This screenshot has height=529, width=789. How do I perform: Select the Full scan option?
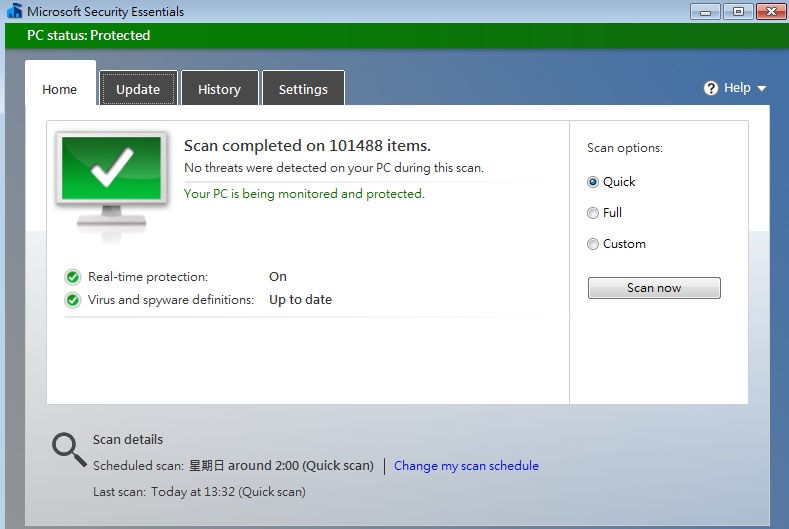pyautogui.click(x=593, y=213)
